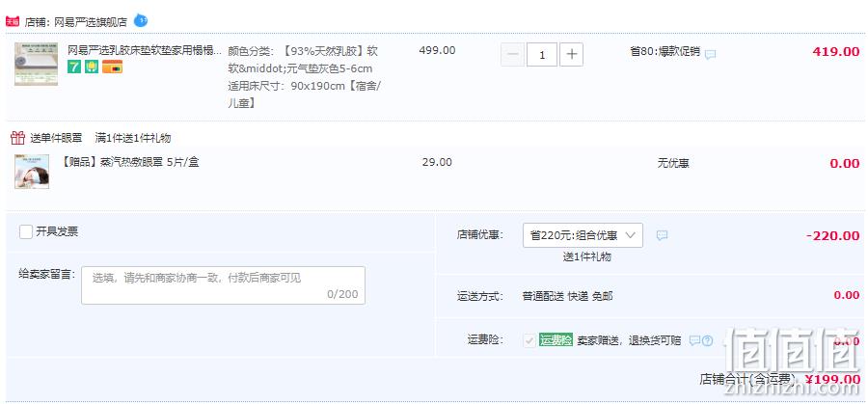The image size is (868, 404).
Task: Click the ¥199.00 store total
Action: pyautogui.click(x=833, y=379)
